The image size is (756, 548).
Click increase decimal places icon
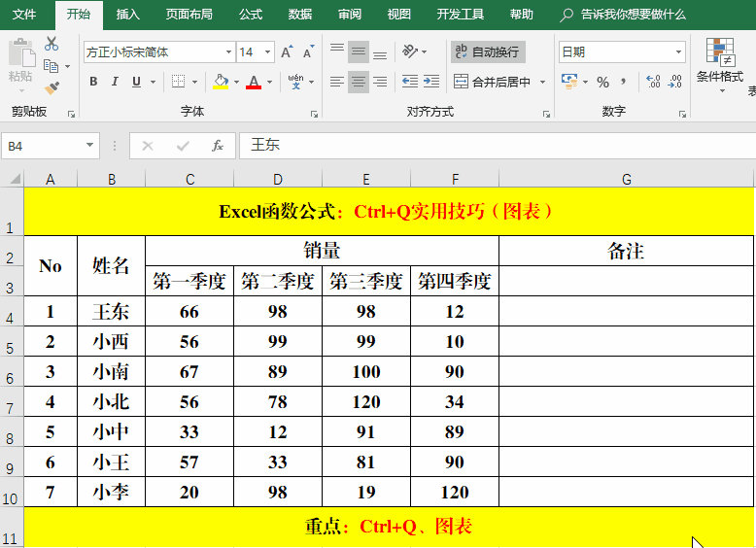pyautogui.click(x=653, y=82)
